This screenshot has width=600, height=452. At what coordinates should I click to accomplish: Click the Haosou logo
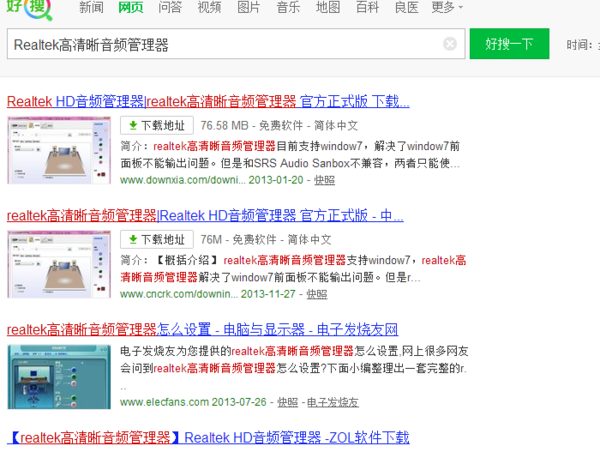coord(29,8)
